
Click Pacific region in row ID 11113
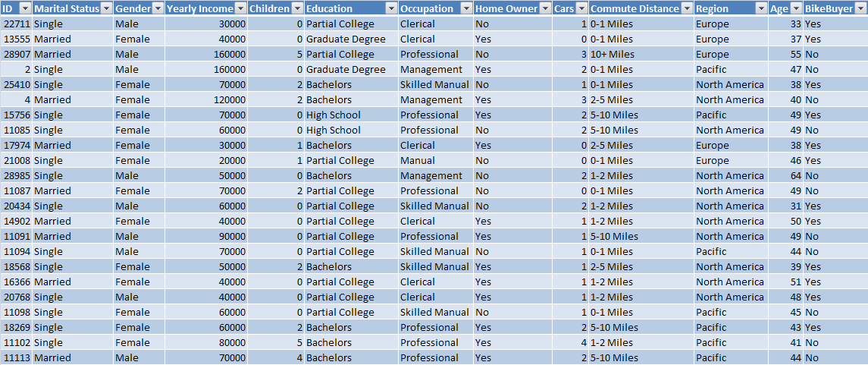point(731,357)
